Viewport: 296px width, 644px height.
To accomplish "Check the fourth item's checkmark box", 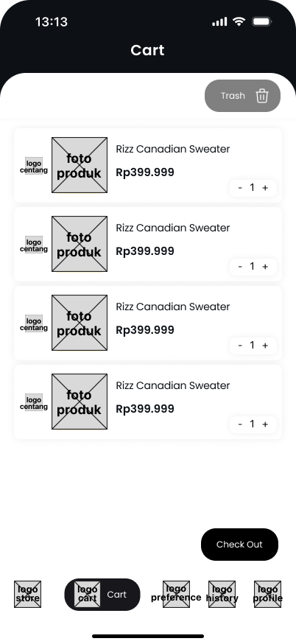I will [34, 402].
